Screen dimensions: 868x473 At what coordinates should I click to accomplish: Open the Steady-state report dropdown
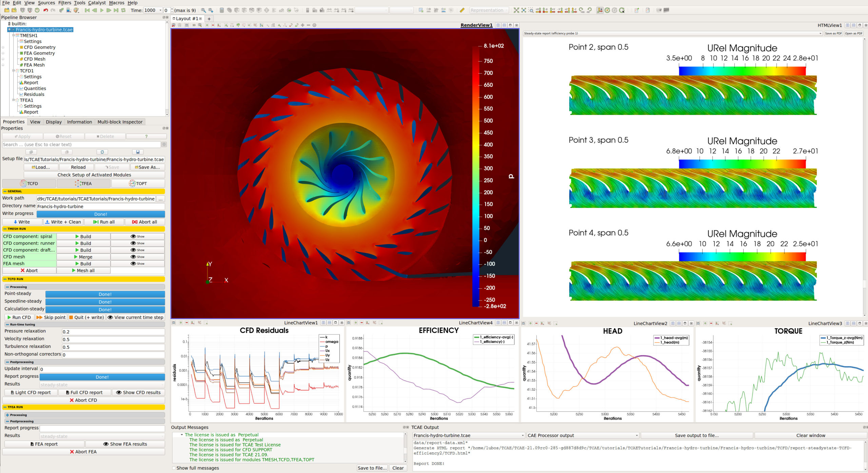point(673,34)
